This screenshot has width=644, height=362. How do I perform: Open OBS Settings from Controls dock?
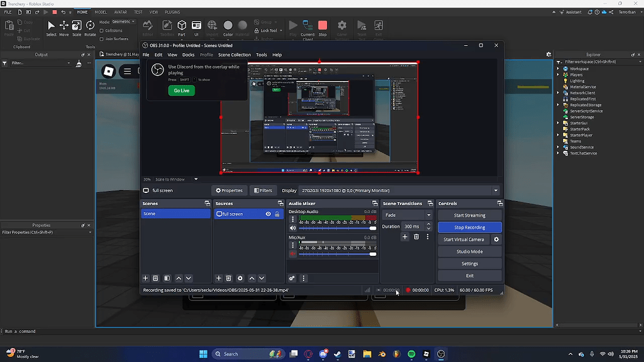[x=469, y=263]
